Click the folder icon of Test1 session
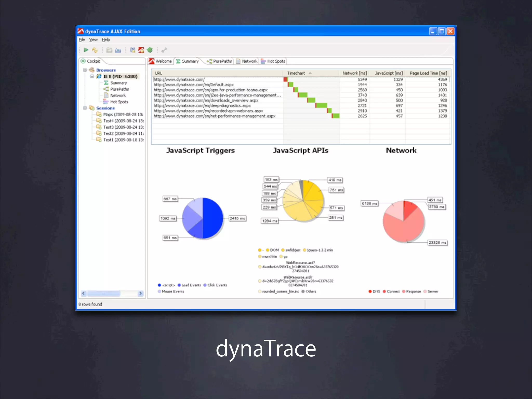Viewport: 532px width, 399px height. 99,139
